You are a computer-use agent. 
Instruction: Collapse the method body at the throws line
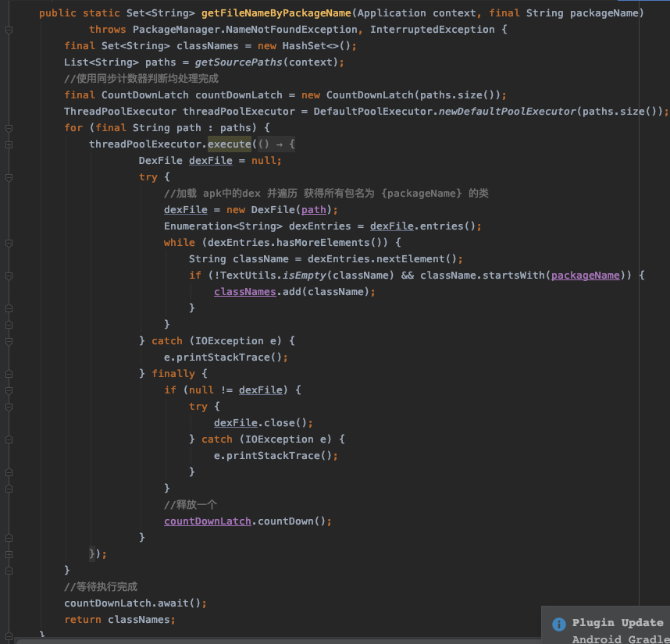(x=9, y=30)
